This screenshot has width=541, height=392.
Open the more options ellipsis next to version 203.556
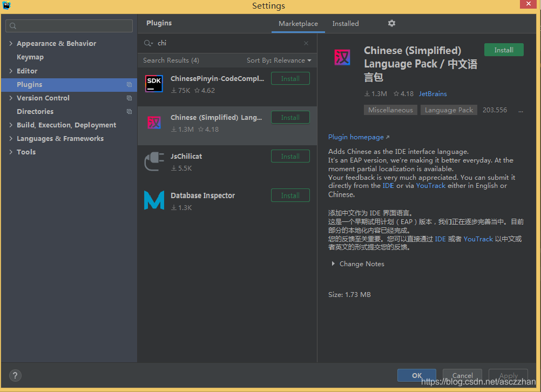pyautogui.click(x=520, y=111)
